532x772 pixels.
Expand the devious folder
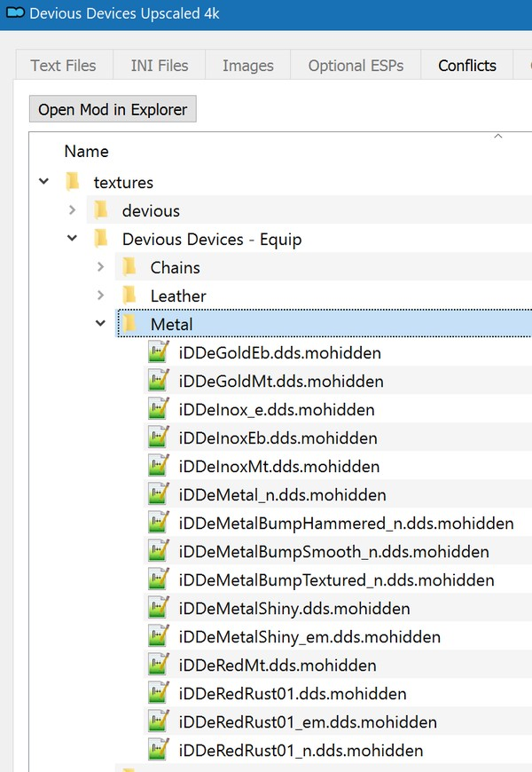(x=72, y=211)
